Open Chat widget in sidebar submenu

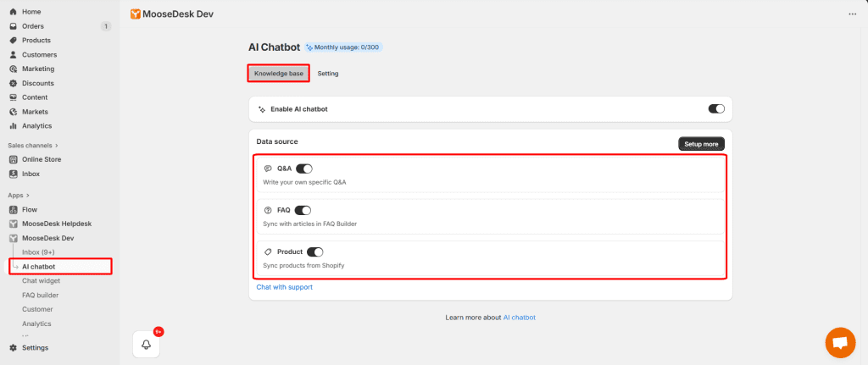41,281
